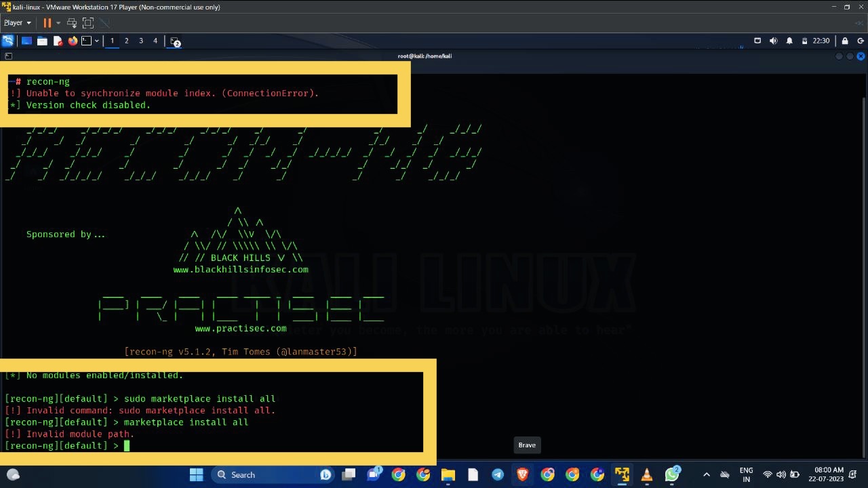Enter full screen mode via VMware toolbar icon
Screen dimensions: 868x488
[87, 23]
